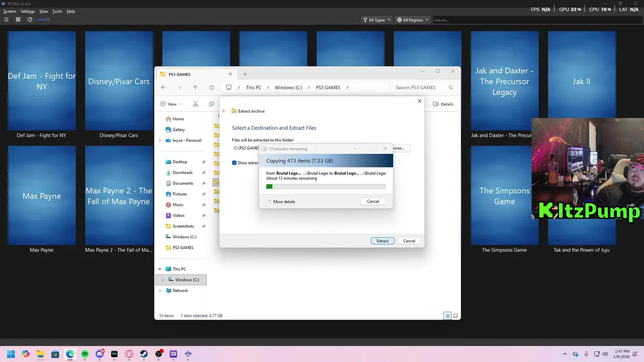Image resolution: width=644 pixels, height=362 pixels.
Task: Open Discord from the taskbar
Action: (x=100, y=354)
